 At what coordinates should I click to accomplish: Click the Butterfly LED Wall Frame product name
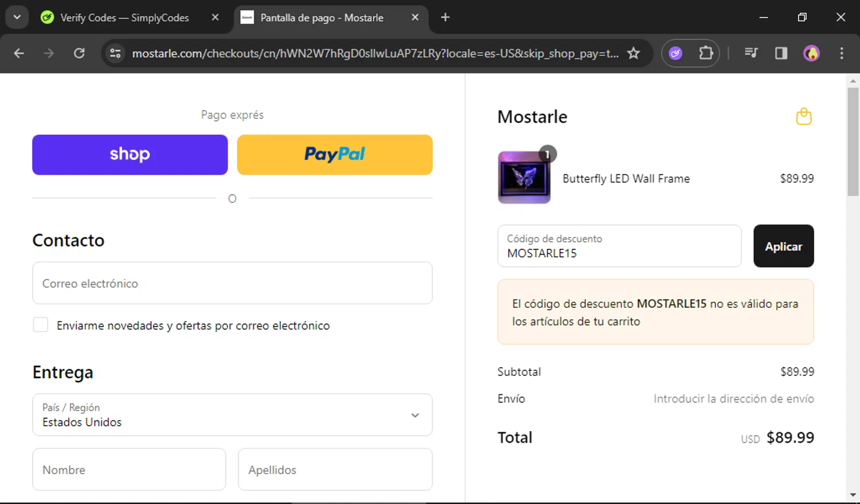coord(626,178)
